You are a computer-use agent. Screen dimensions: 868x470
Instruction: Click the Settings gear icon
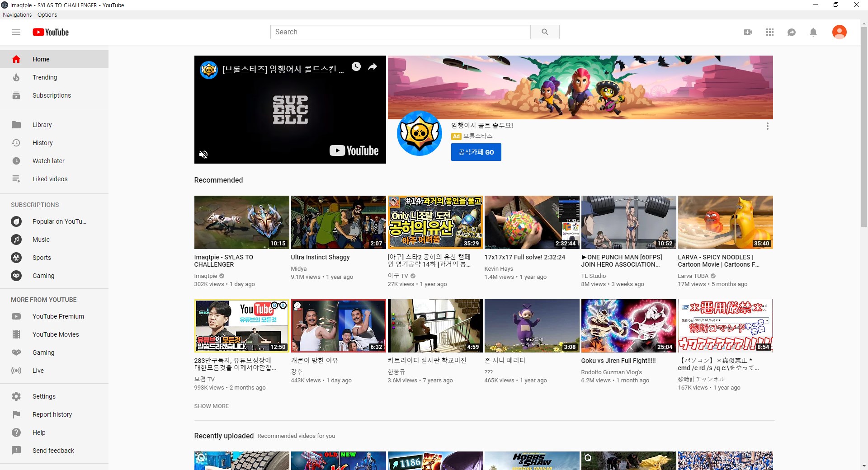point(16,396)
